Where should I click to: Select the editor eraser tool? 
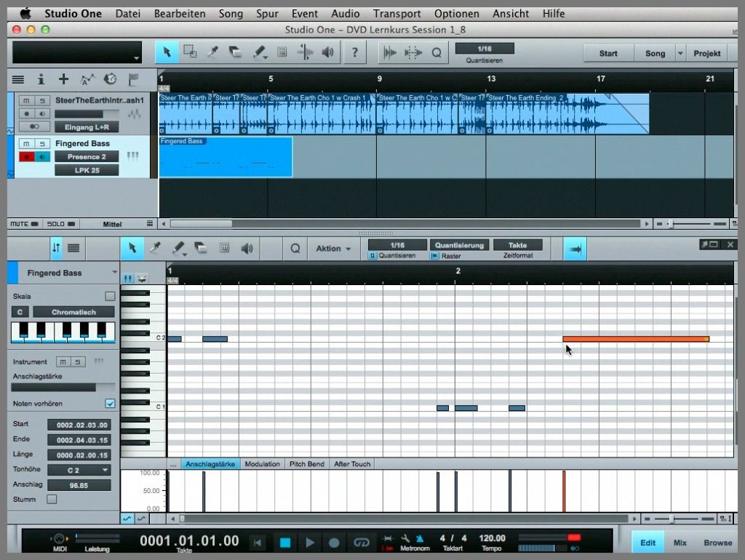tap(201, 249)
